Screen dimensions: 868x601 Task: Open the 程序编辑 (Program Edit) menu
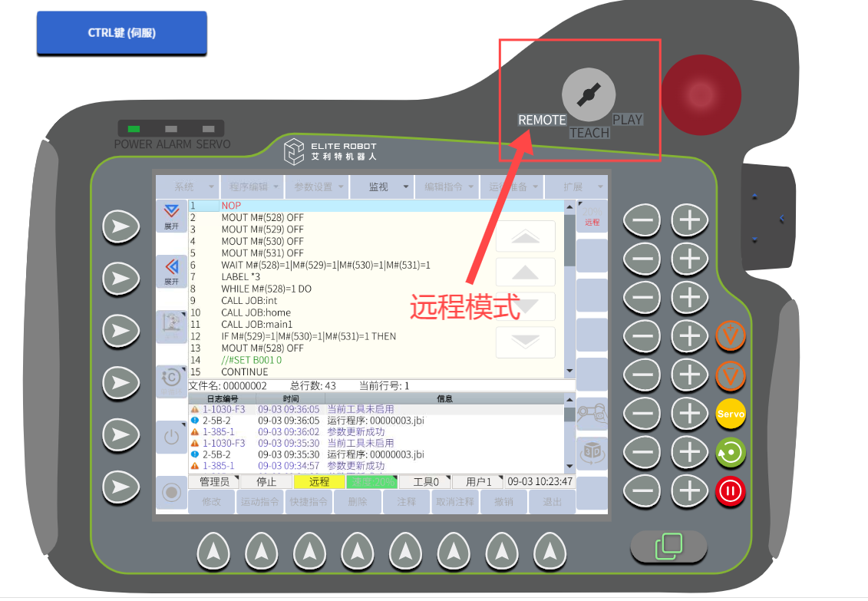coord(252,187)
